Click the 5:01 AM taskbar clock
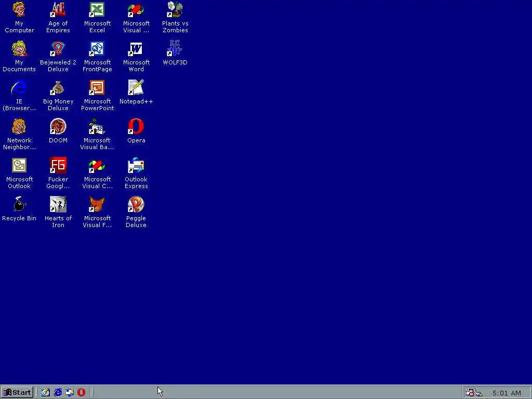 coord(507,393)
